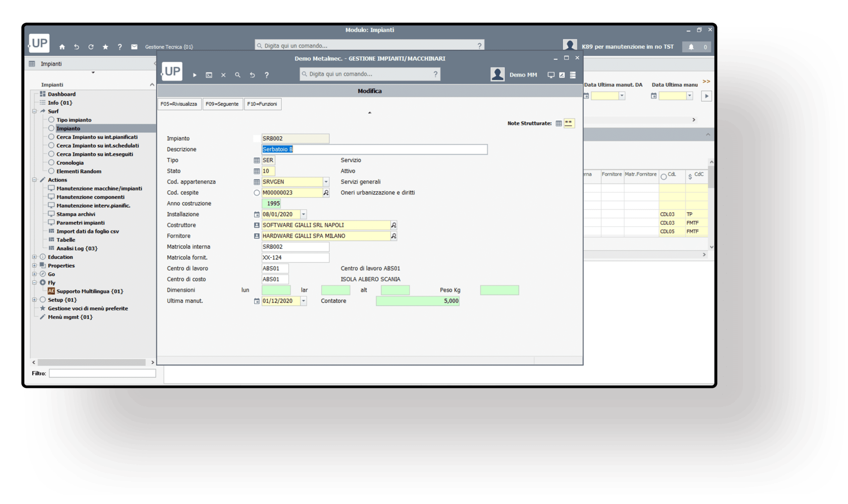Open the Note Strutturate table icon
848x504 pixels.
coord(558,123)
